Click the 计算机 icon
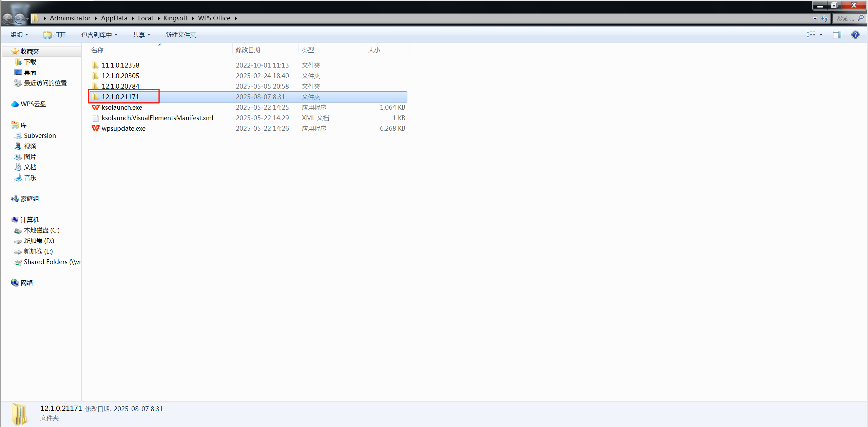This screenshot has height=427, width=868. (x=15, y=220)
